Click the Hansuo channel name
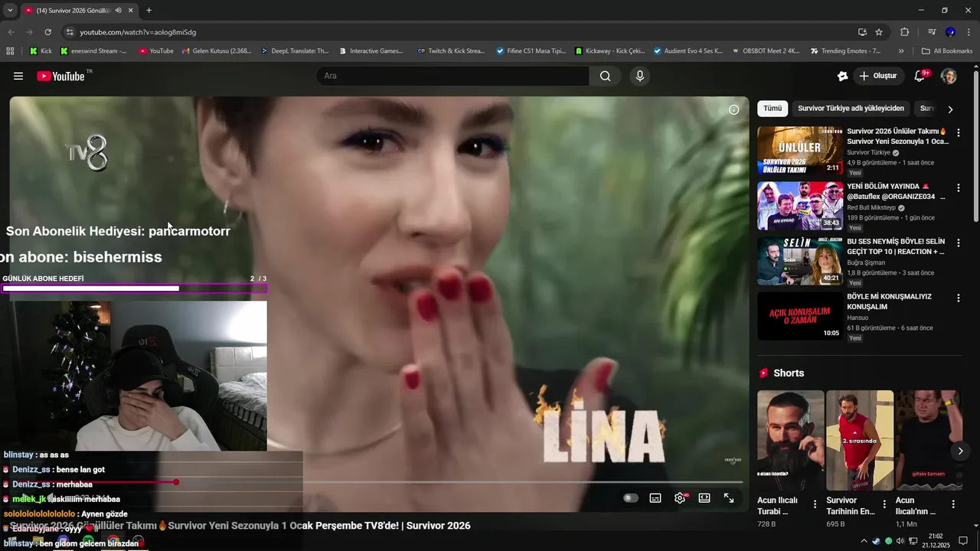 857,318
